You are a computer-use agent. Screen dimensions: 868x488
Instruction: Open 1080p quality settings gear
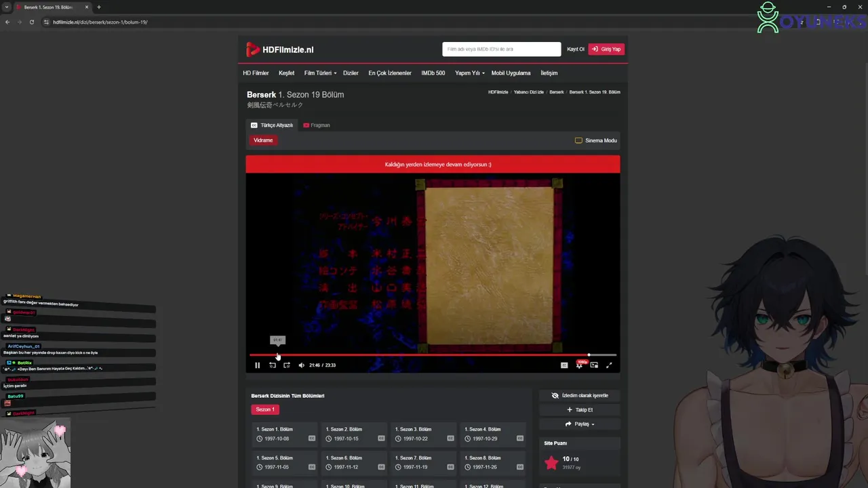point(579,365)
